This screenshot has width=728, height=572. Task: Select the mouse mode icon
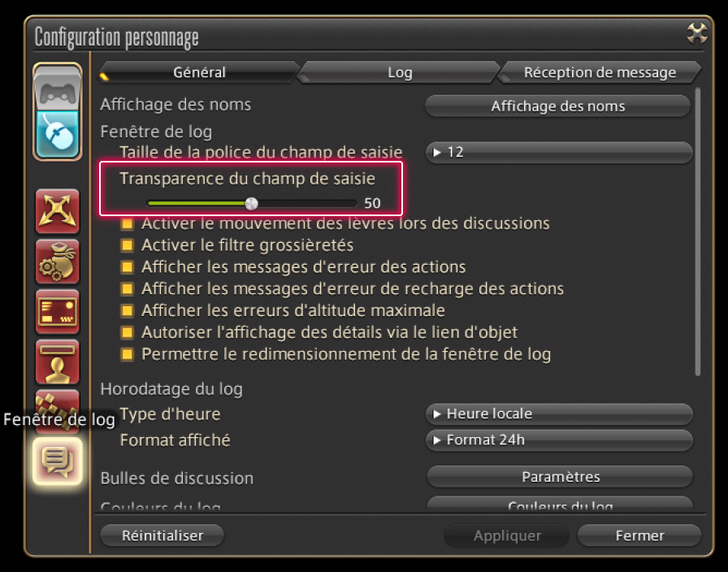pyautogui.click(x=57, y=134)
